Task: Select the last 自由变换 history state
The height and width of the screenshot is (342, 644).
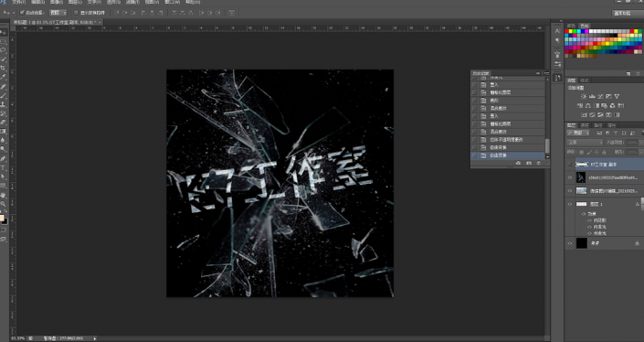Action: click(508, 155)
